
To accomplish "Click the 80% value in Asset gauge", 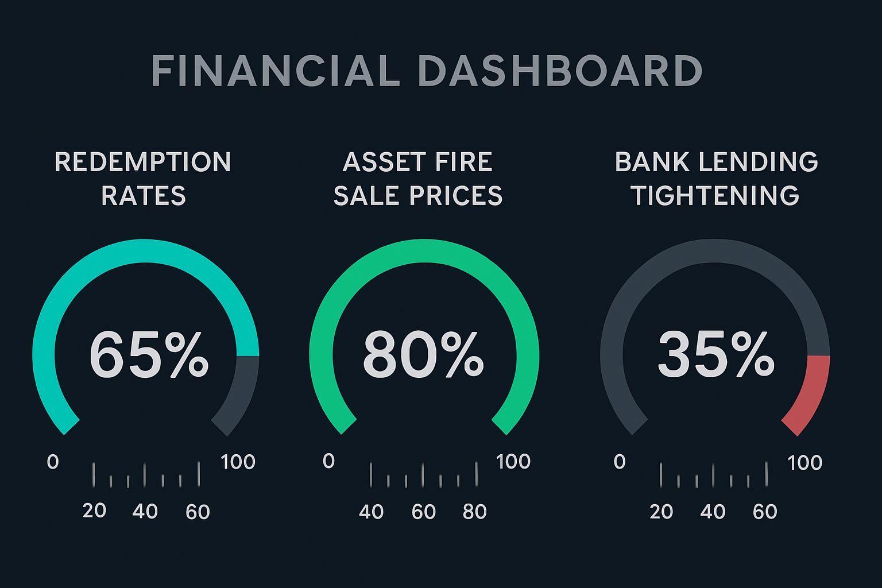I will [x=423, y=355].
